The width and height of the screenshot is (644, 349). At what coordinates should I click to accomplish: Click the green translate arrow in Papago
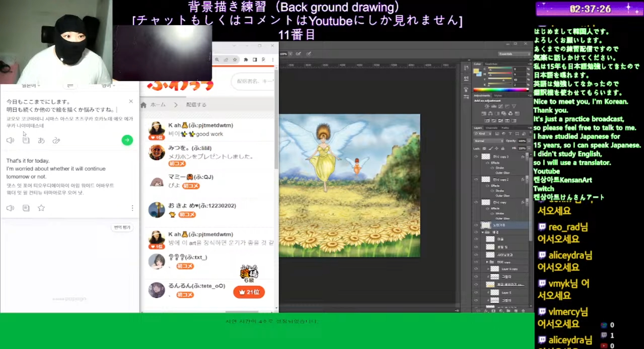(x=127, y=140)
